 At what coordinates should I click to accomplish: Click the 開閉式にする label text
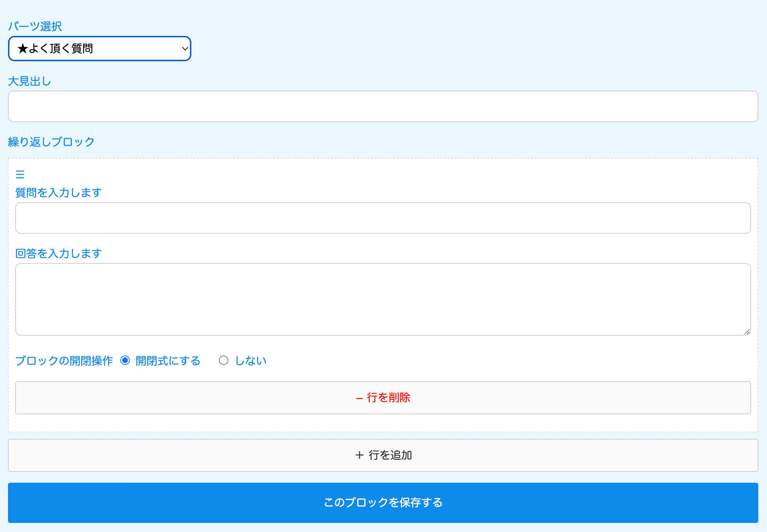point(168,361)
